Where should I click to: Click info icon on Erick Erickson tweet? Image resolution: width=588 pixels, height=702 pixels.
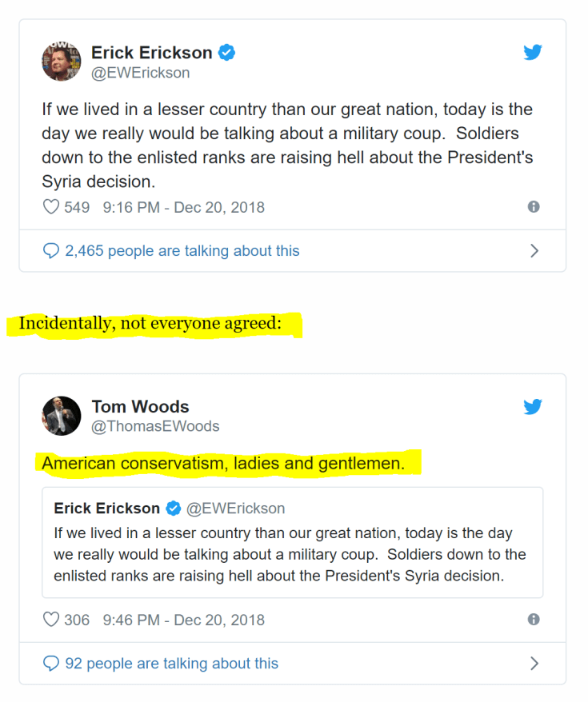[x=534, y=207]
